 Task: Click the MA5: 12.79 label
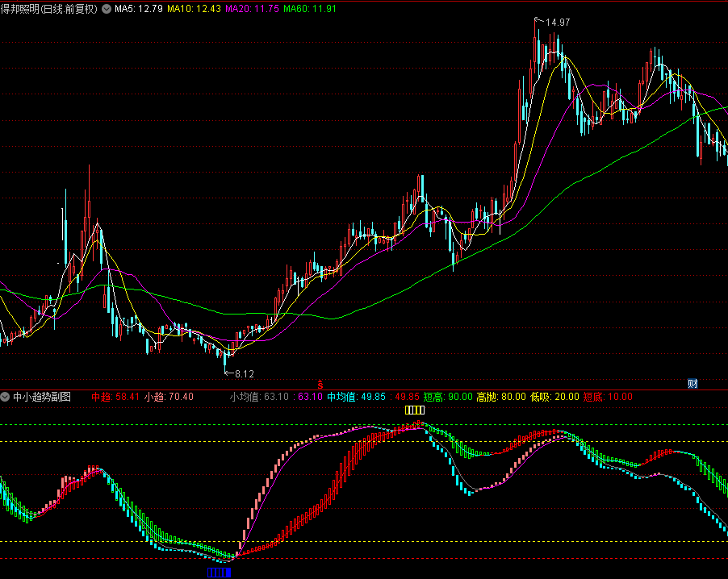[139, 9]
